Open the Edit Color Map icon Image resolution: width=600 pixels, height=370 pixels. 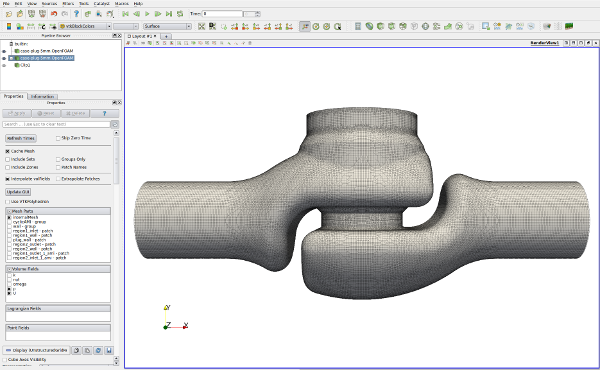pos(20,26)
